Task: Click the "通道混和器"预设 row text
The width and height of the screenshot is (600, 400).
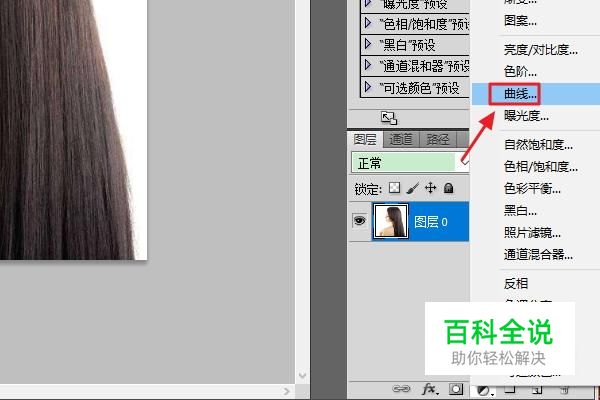Action: [424, 66]
